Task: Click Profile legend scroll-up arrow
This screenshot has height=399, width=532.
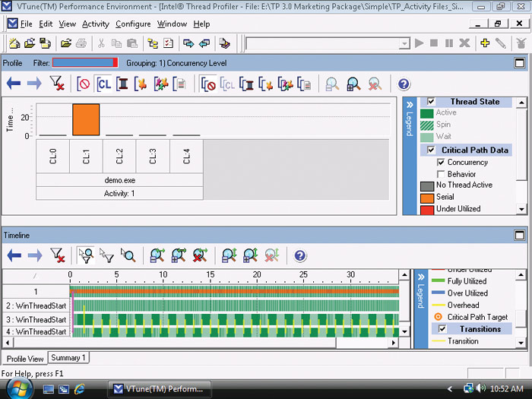Action: (x=521, y=103)
